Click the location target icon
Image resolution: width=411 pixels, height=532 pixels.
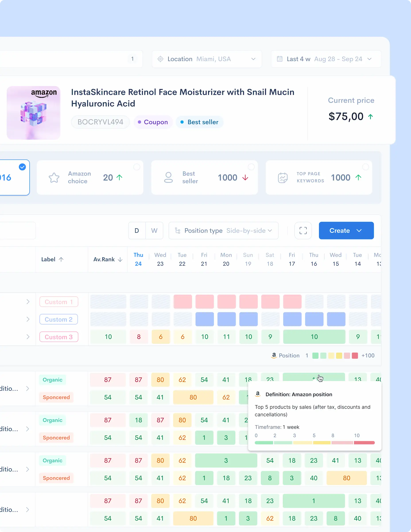160,59
